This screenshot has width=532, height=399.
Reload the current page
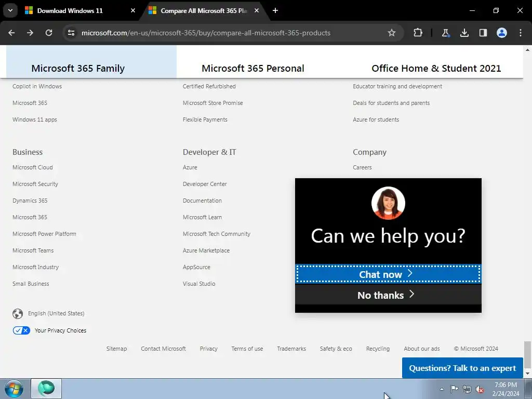pos(49,33)
